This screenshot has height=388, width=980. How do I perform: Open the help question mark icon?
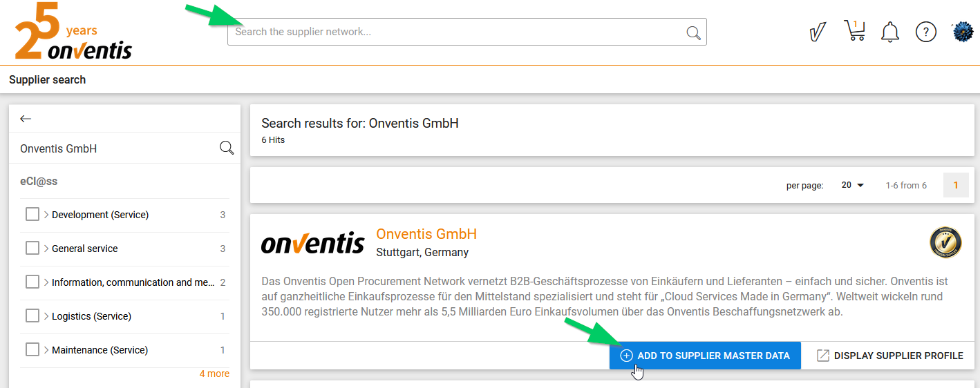pyautogui.click(x=925, y=32)
